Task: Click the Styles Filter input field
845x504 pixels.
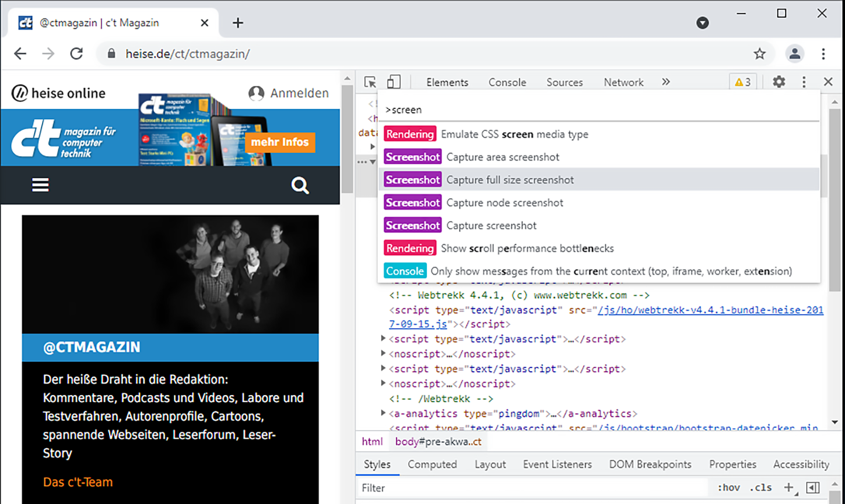Action: [x=531, y=488]
